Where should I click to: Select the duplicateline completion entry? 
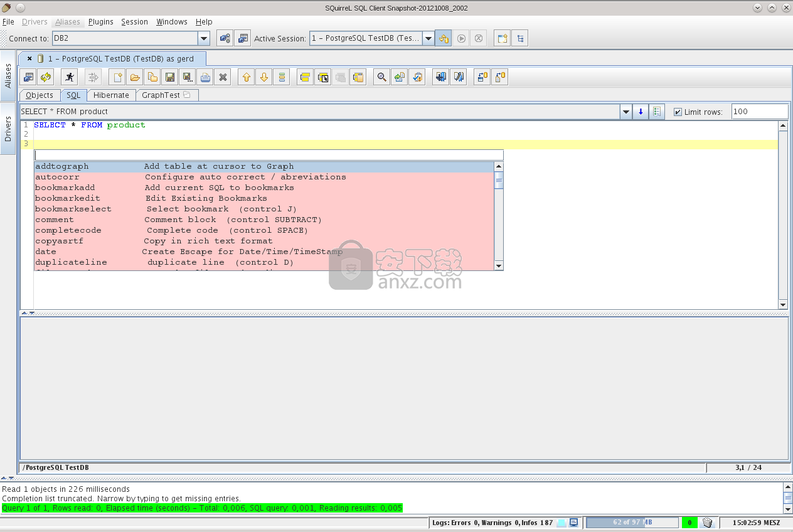click(x=264, y=263)
